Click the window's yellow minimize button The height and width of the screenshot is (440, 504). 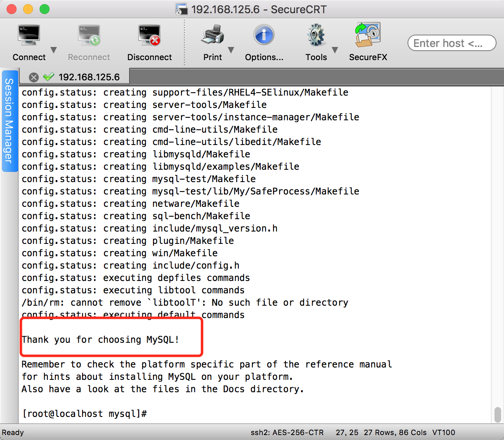tap(28, 9)
